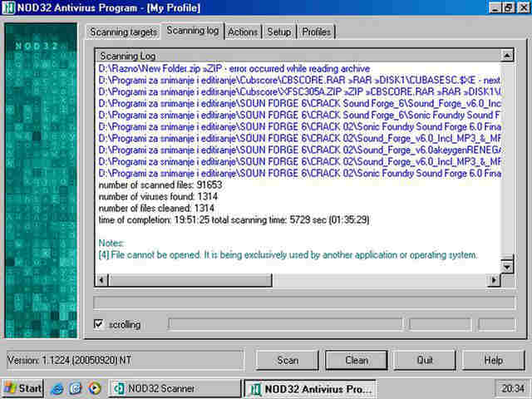Click the NOD32 Antivirus Program taskbar button
Viewport: 532px width, 399px height.
[309, 388]
